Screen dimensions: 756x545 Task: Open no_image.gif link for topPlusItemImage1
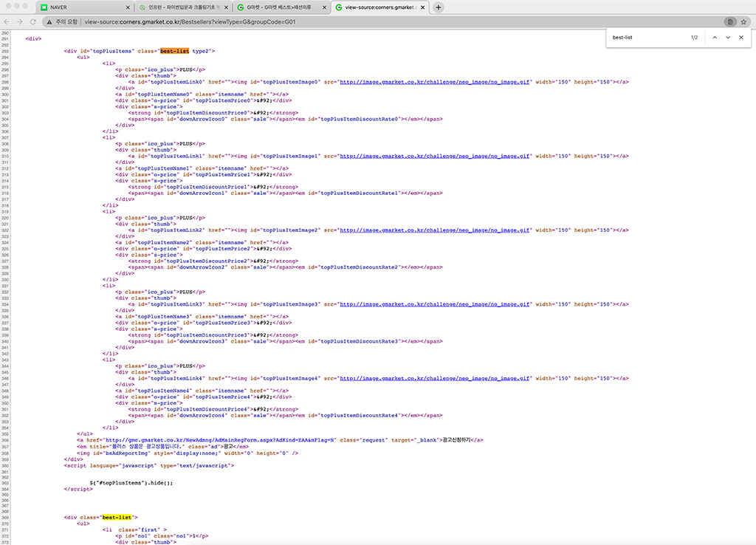pos(434,157)
